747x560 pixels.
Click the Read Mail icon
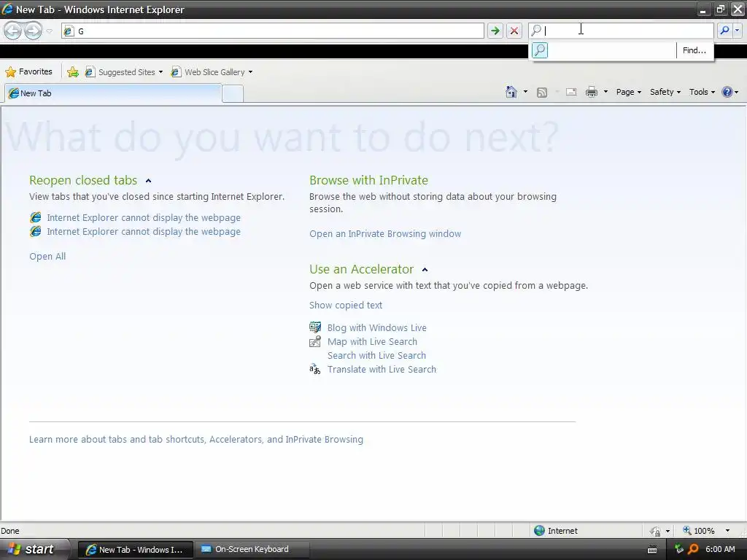click(x=570, y=92)
